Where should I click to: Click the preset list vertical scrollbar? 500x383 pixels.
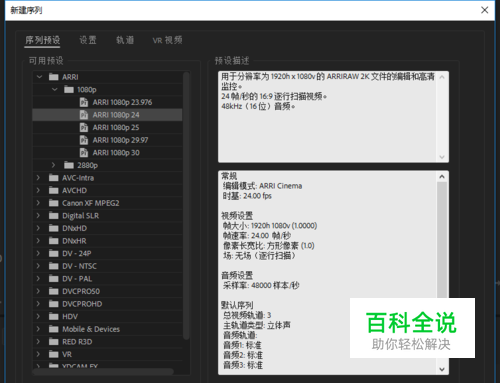pyautogui.click(x=186, y=206)
